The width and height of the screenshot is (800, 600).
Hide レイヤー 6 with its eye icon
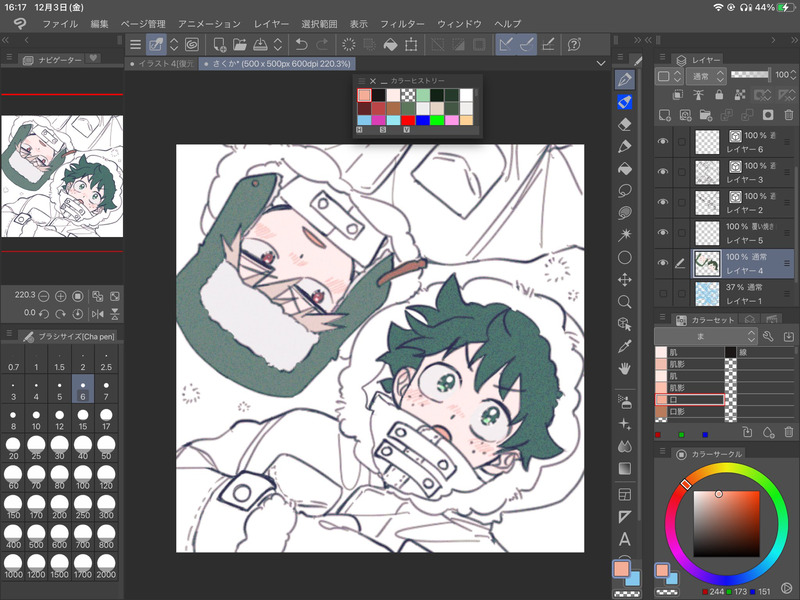pyautogui.click(x=663, y=141)
